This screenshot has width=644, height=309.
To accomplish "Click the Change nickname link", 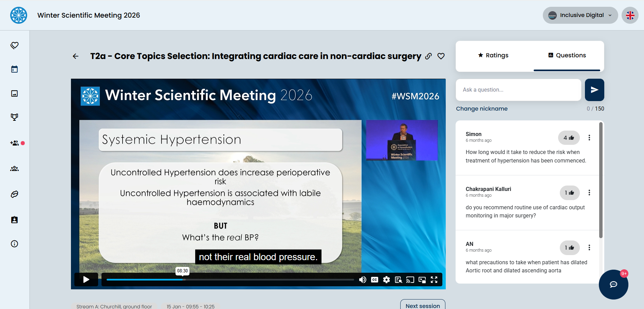I will tap(482, 109).
